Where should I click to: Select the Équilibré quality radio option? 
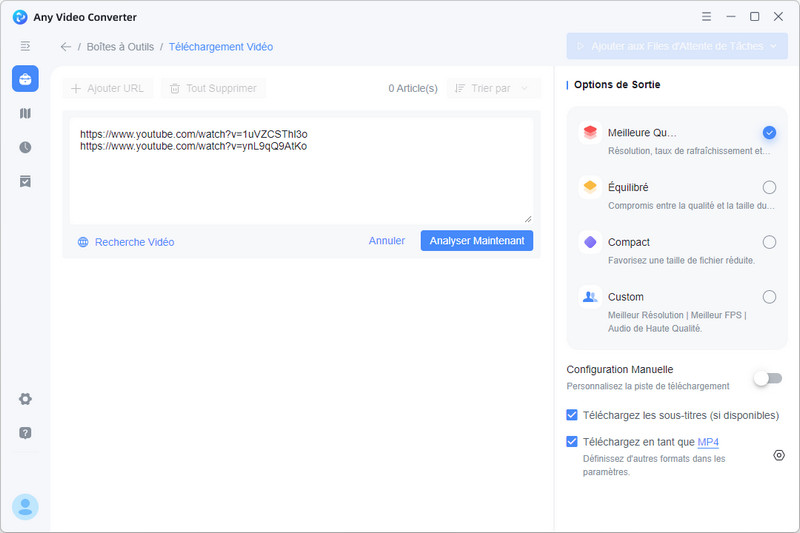[x=769, y=187]
